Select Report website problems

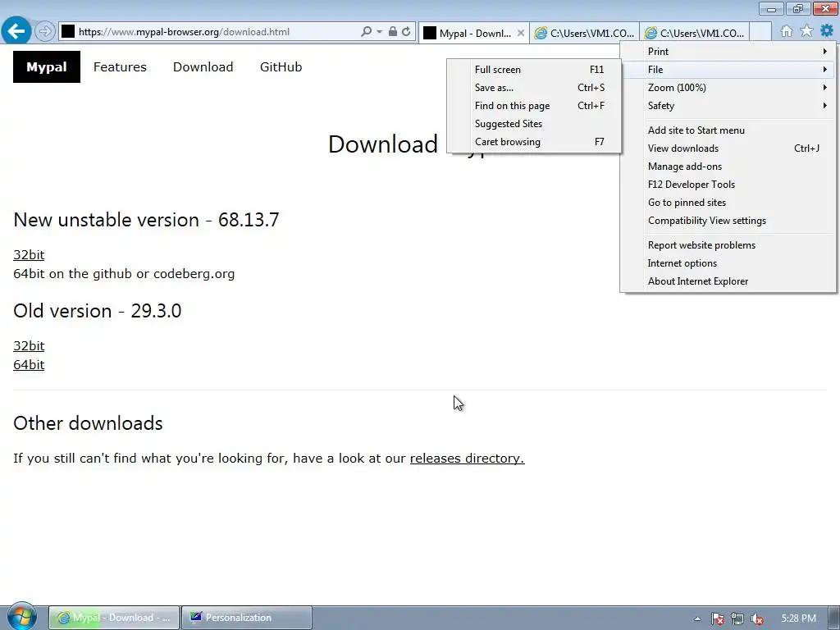click(728, 245)
